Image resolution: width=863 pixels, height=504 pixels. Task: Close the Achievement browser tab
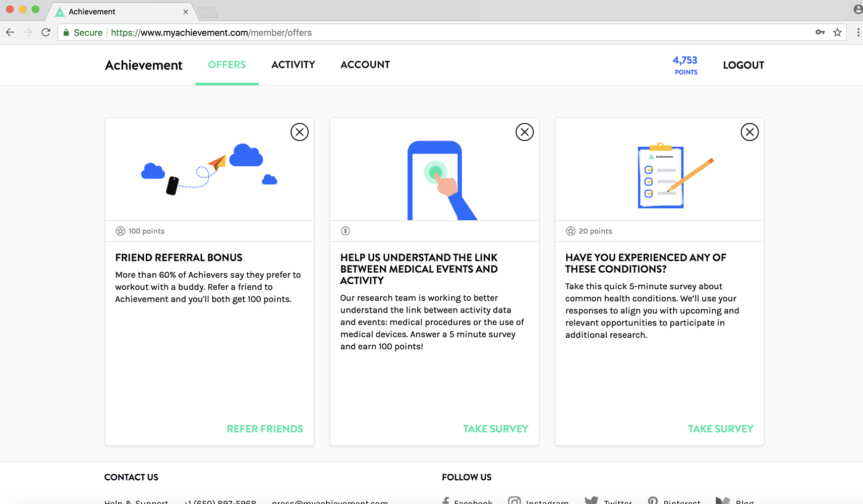point(186,12)
